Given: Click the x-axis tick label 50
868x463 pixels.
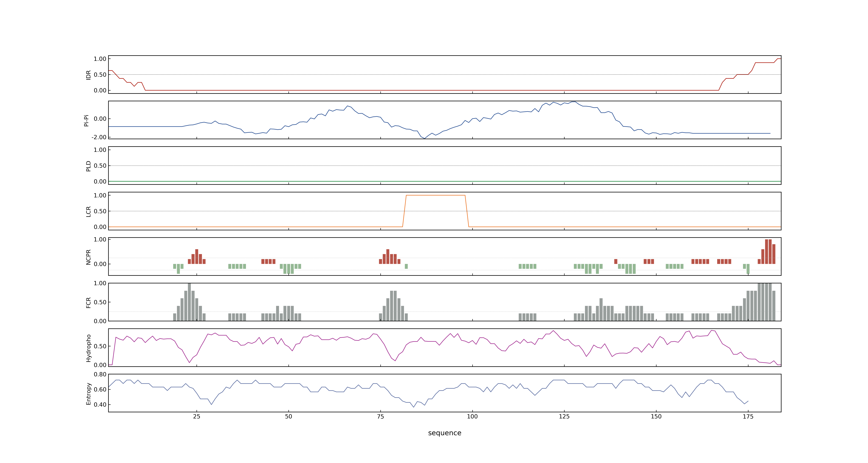Looking at the screenshot, I should click(288, 416).
